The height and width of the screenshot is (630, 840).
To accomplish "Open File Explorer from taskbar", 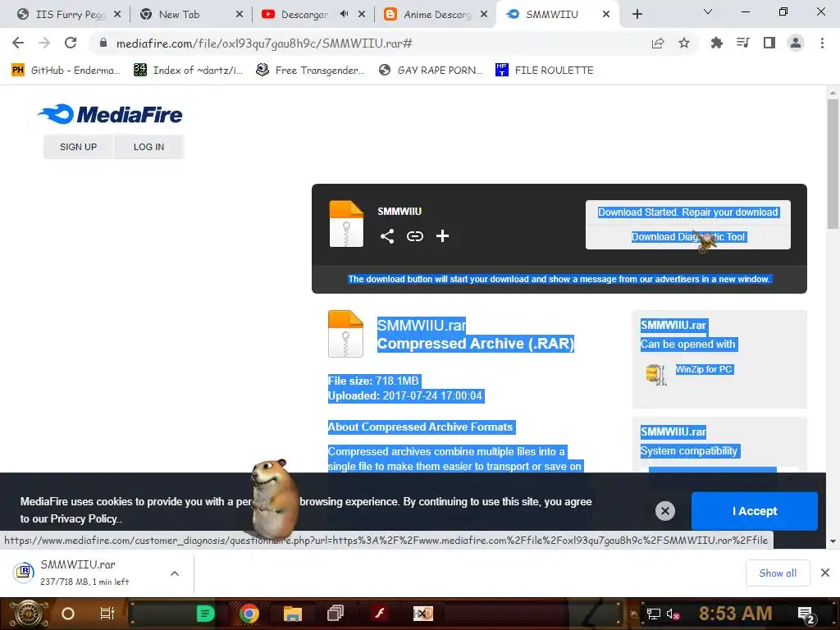I will click(293, 614).
